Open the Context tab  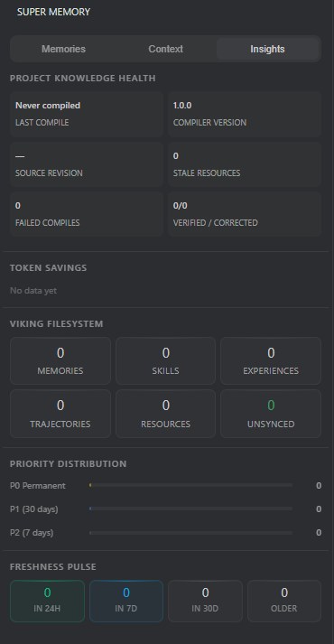165,49
